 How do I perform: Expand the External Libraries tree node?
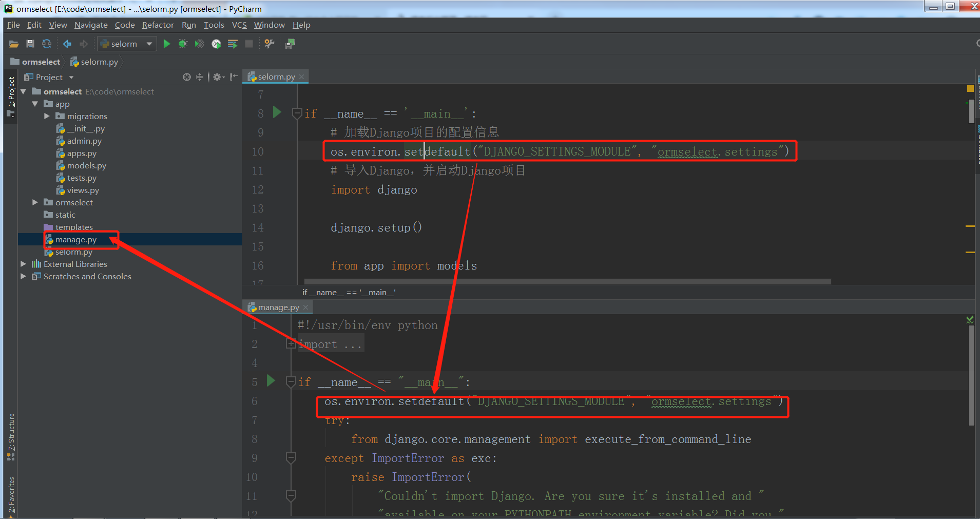pos(23,264)
